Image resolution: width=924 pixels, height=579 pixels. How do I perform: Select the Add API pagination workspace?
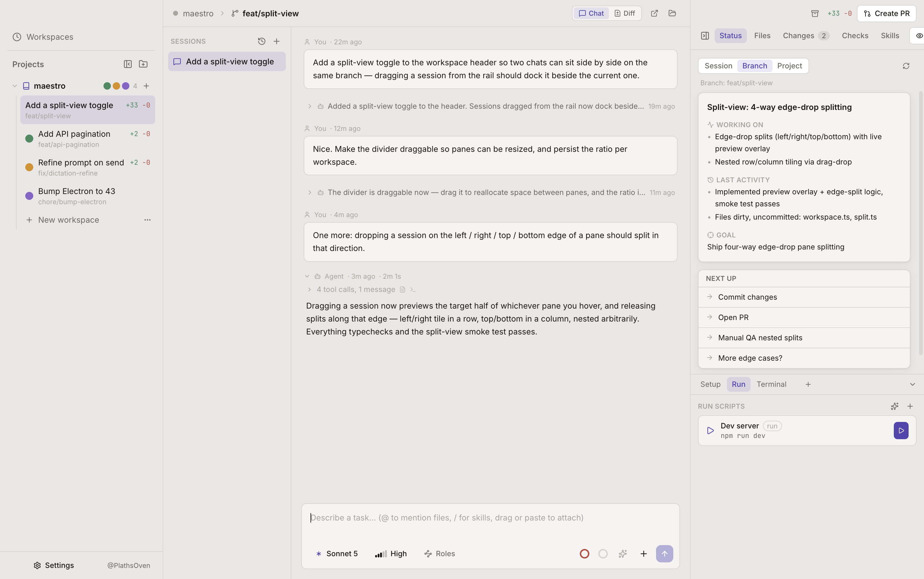pyautogui.click(x=88, y=139)
